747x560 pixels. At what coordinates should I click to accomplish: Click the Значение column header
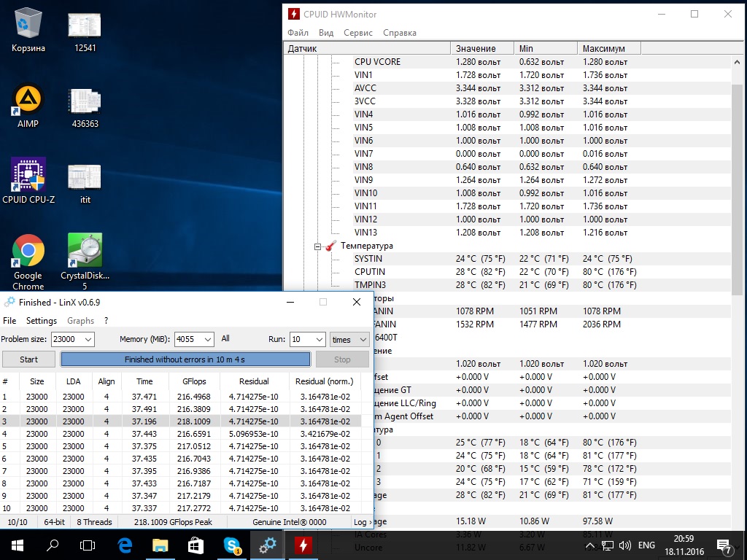tap(482, 48)
